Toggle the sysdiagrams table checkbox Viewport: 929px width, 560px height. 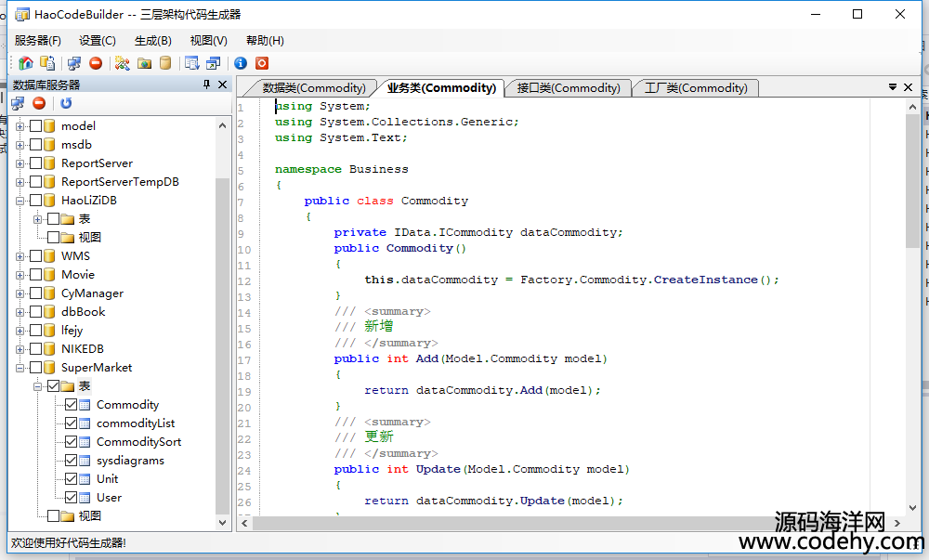(x=71, y=461)
